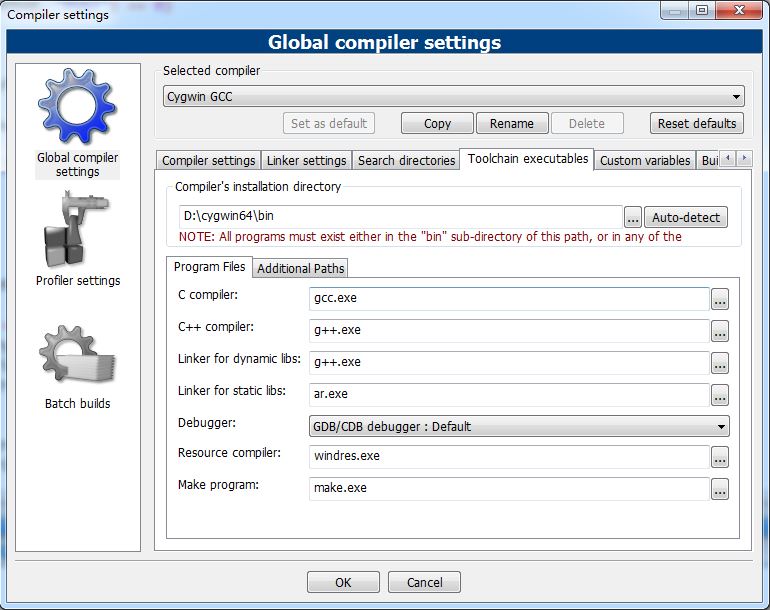Open the Search directories tab

pos(406,161)
